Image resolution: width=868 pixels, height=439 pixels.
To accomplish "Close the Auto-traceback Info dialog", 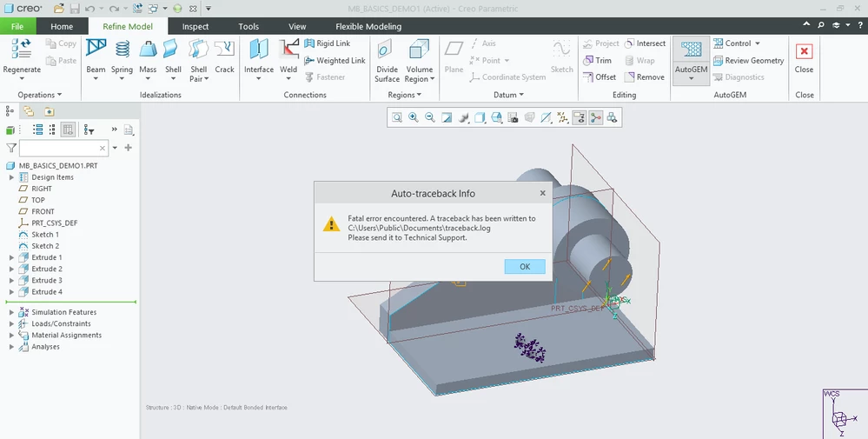I will coord(542,193).
